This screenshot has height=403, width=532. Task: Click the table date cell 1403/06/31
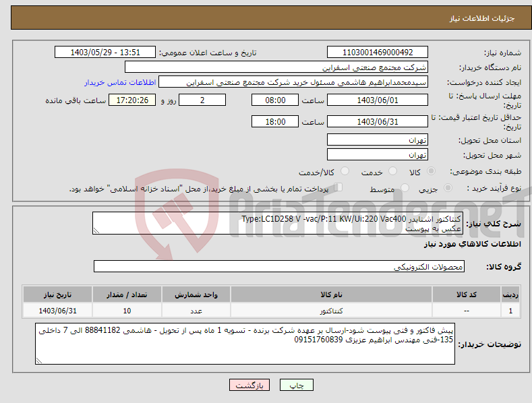[x=57, y=311]
